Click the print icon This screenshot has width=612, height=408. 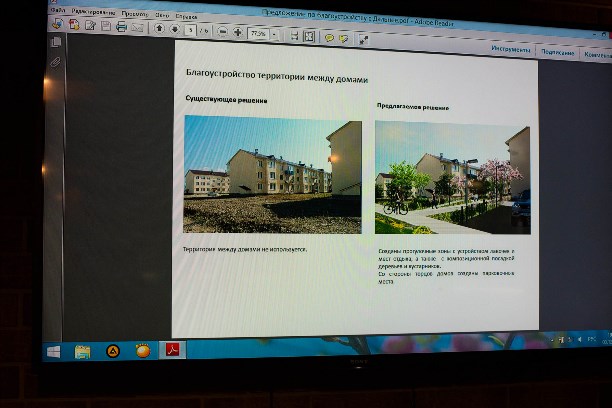click(121, 27)
